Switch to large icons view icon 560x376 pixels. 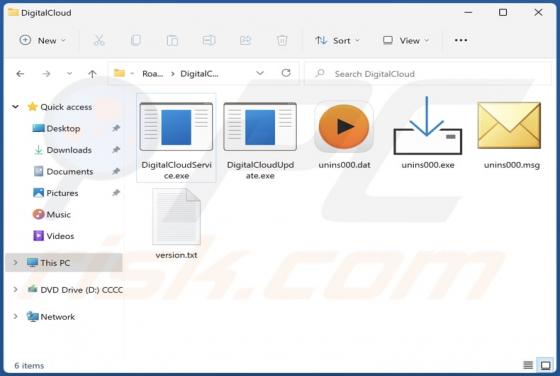[x=545, y=365]
